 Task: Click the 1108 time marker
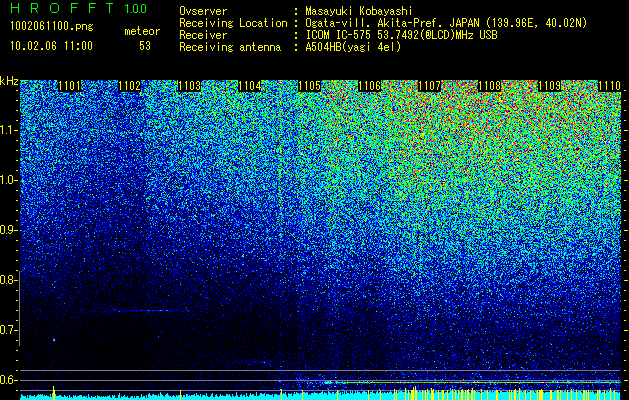[490, 86]
